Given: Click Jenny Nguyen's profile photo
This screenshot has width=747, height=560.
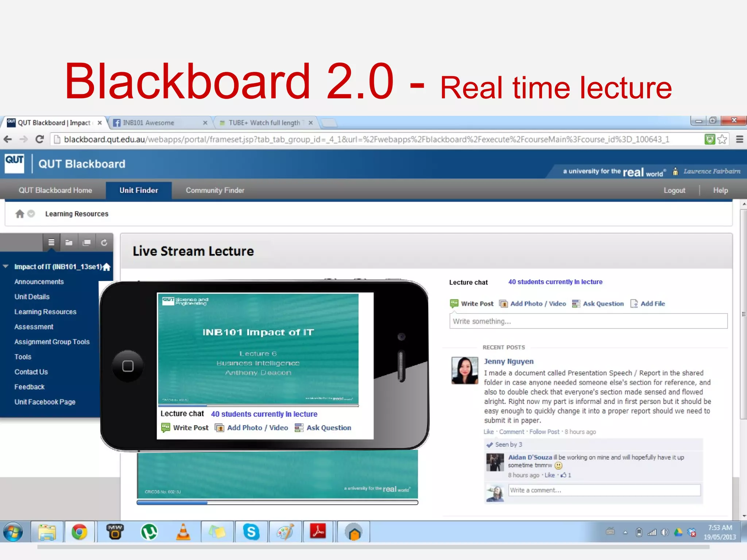Looking at the screenshot, I should point(465,370).
